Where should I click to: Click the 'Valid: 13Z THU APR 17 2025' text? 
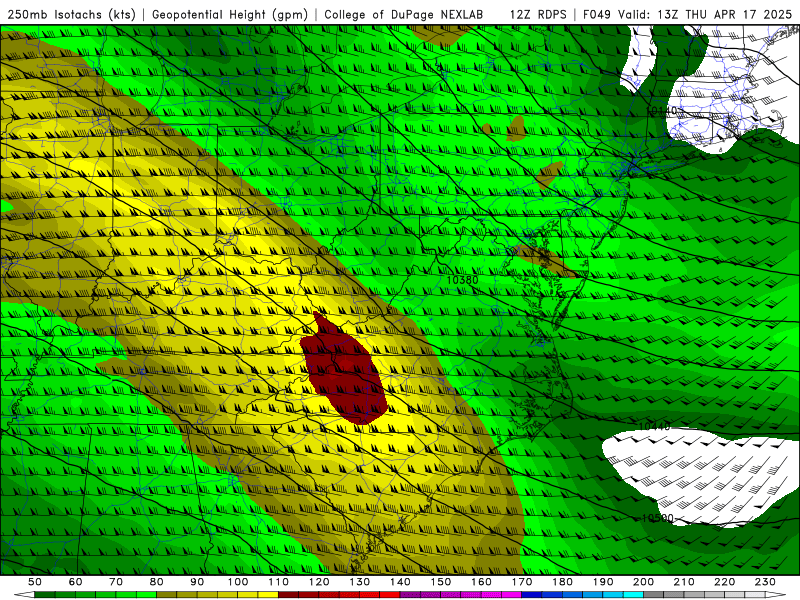pyautogui.click(x=705, y=14)
